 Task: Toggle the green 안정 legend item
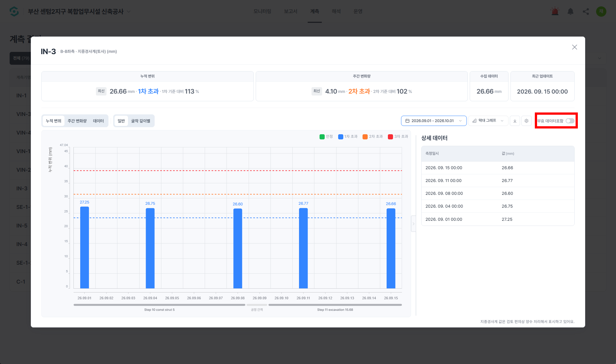[326, 136]
